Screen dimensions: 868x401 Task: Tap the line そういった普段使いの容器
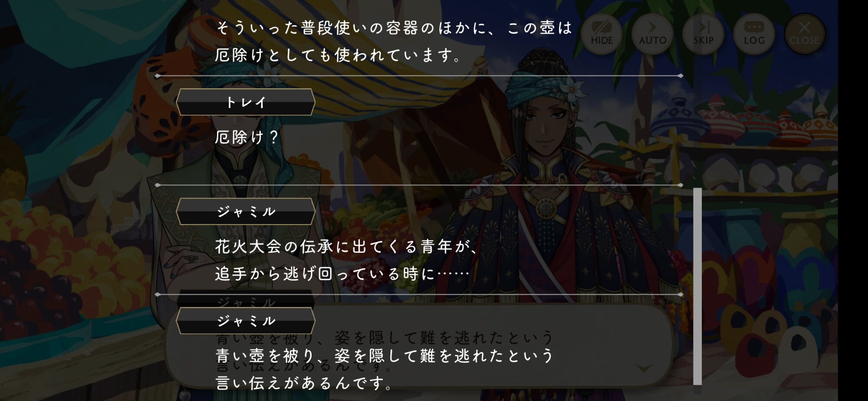(394, 28)
